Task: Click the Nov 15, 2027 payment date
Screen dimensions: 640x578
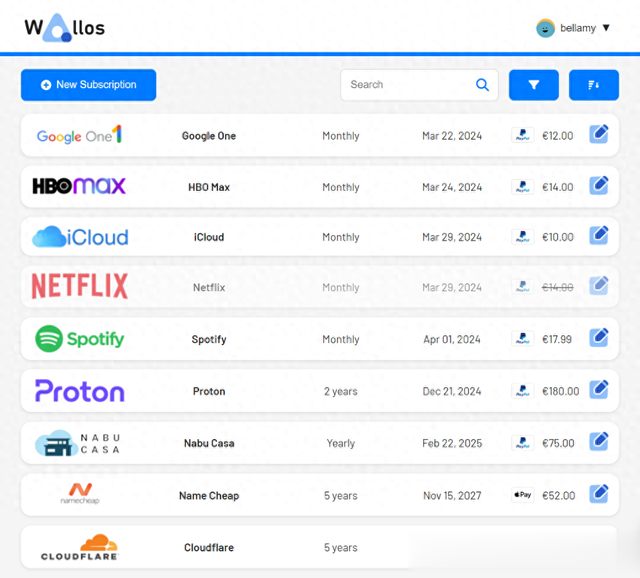Action: pos(452,496)
